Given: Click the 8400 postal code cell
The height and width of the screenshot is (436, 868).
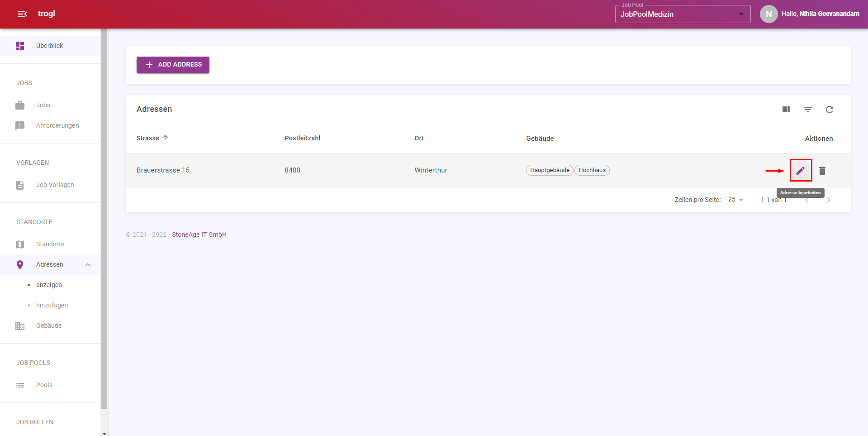Looking at the screenshot, I should click(292, 170).
